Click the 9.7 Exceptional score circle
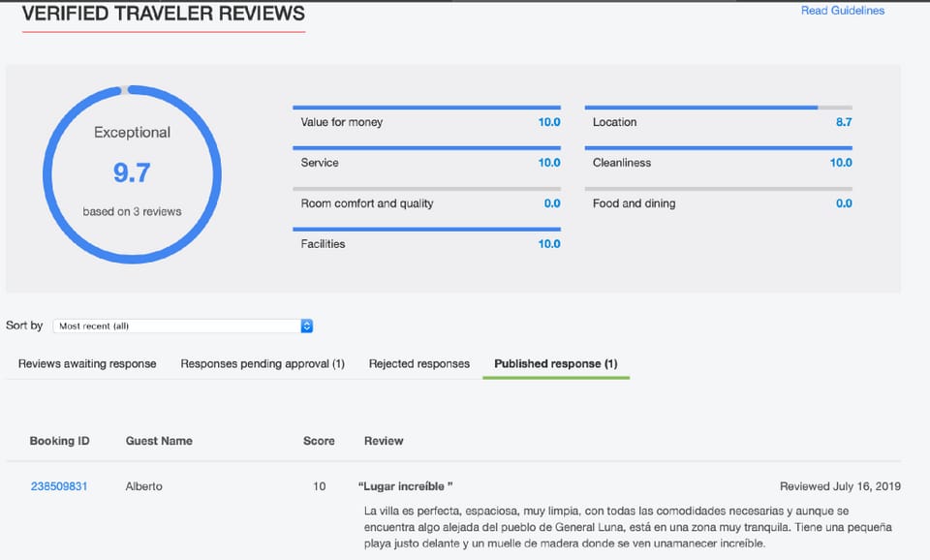This screenshot has width=930, height=560. pos(133,174)
